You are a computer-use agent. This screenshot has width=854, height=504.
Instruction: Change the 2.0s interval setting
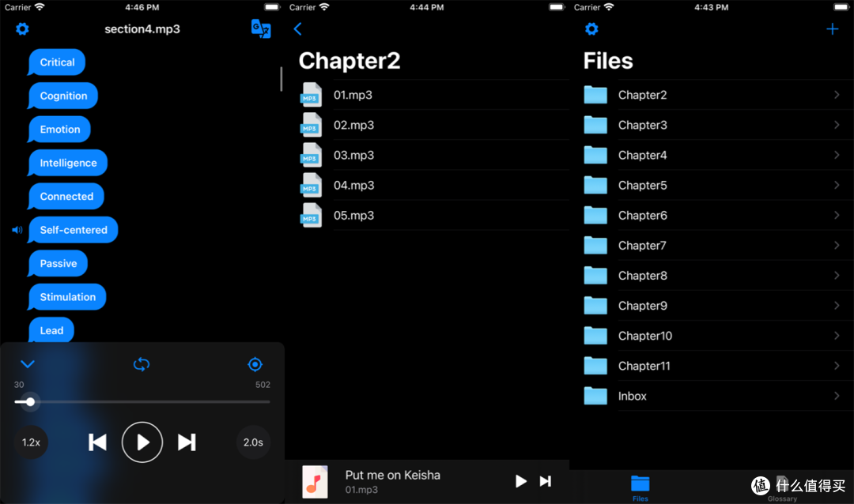253,442
